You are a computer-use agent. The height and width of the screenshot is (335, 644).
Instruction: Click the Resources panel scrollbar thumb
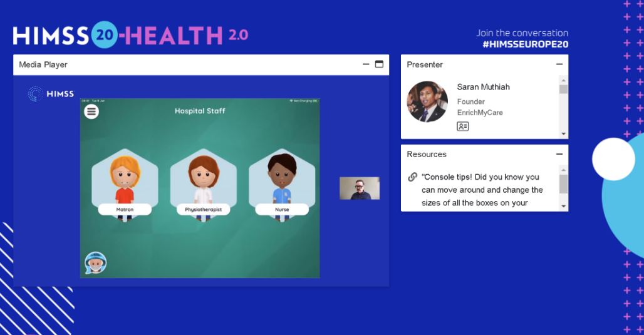(564, 183)
